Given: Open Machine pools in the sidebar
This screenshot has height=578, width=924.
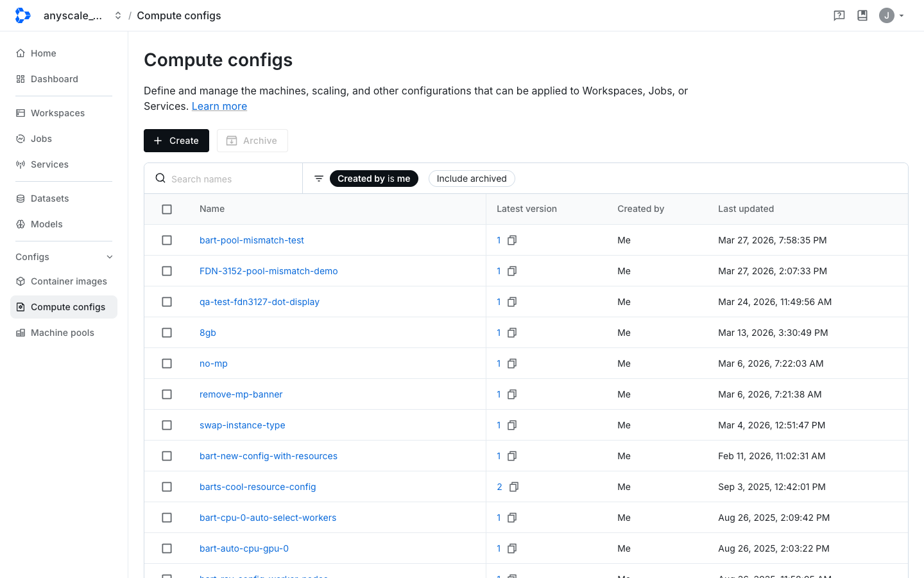Looking at the screenshot, I should (x=64, y=333).
